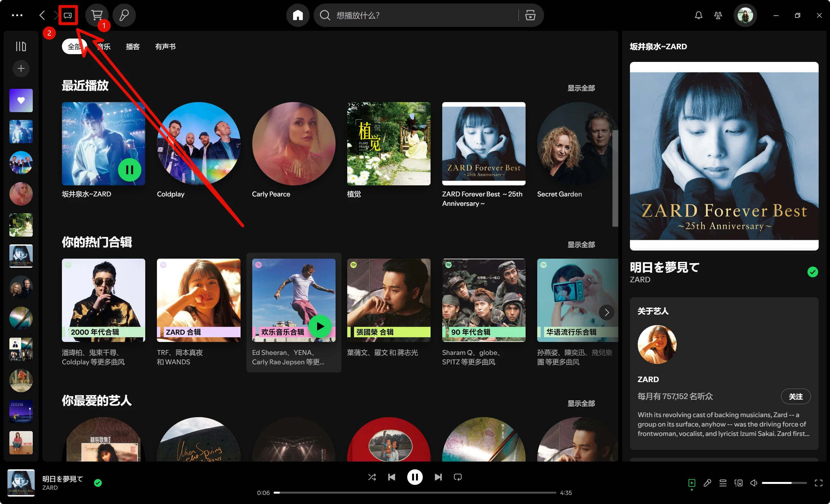Mute audio with the speaker icon
Screen dimensions: 830x504
click(754, 483)
